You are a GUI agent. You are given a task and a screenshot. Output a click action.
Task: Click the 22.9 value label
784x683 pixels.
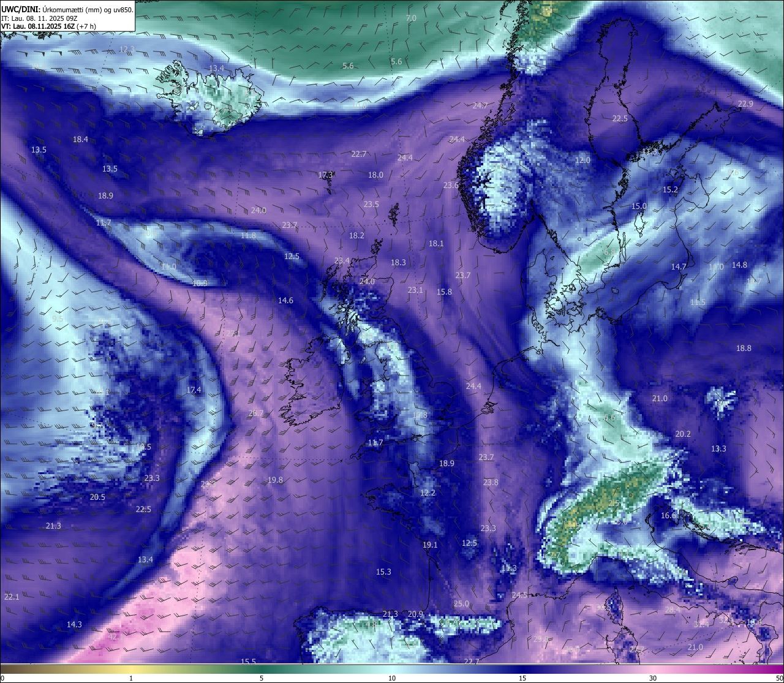(x=745, y=104)
